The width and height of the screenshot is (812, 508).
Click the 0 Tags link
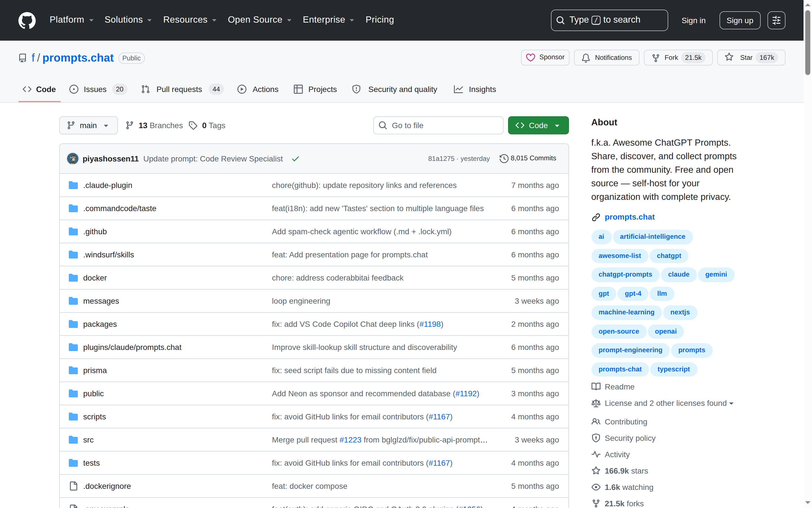click(x=207, y=125)
